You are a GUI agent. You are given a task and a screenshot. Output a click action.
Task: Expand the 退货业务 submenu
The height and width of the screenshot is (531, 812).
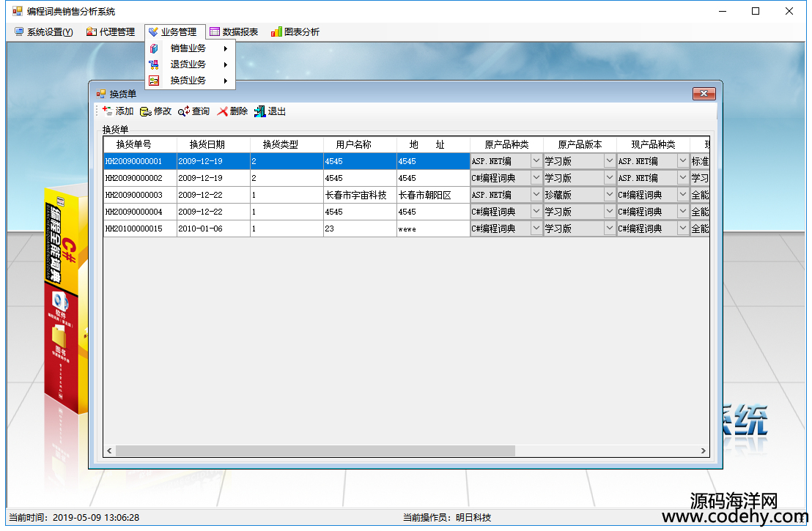(x=189, y=64)
